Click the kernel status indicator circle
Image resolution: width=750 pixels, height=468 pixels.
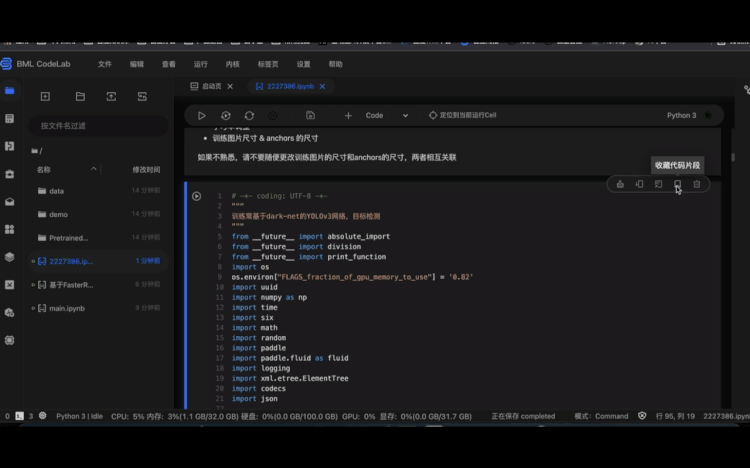[x=708, y=115]
